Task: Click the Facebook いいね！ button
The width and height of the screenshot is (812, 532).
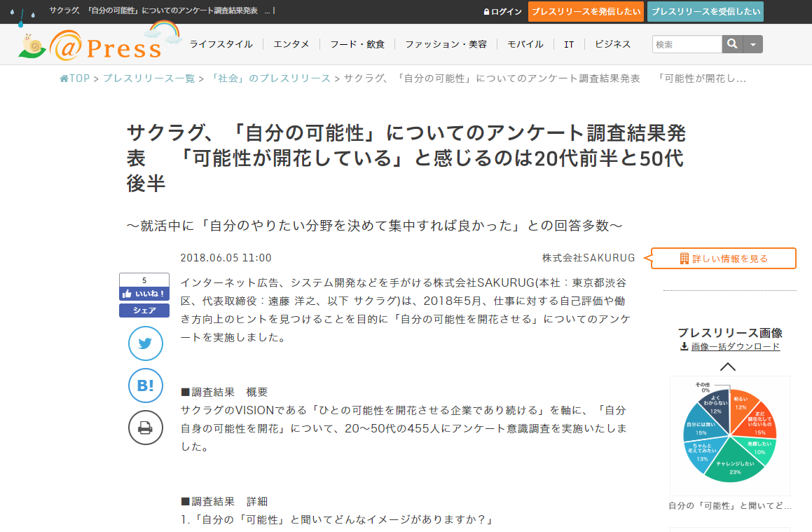Action: [x=144, y=294]
